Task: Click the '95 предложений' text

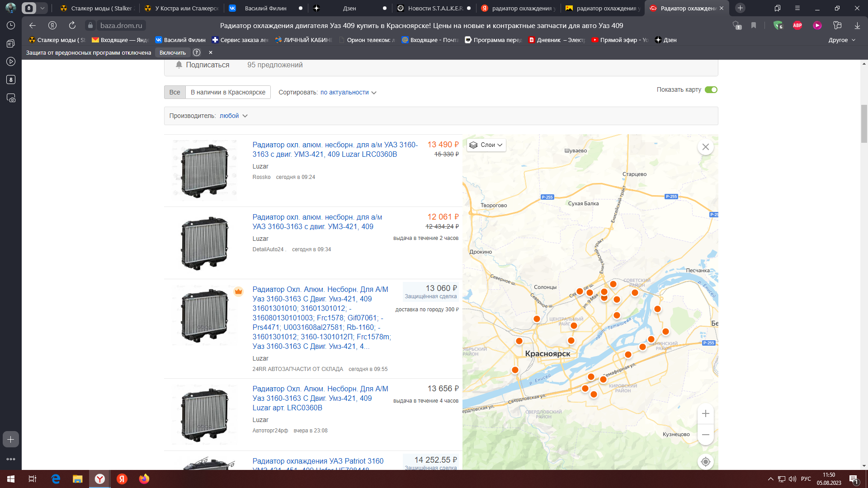Action: [275, 65]
